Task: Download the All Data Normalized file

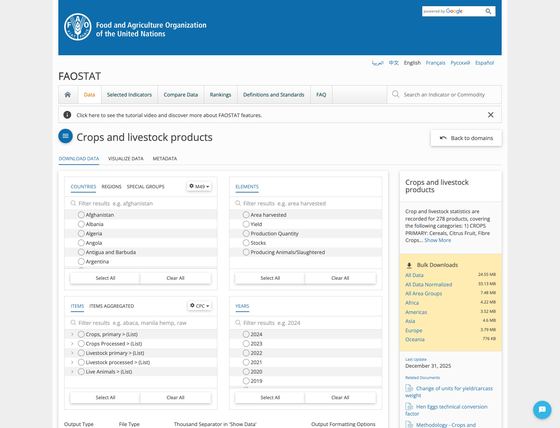Action: coord(429,284)
